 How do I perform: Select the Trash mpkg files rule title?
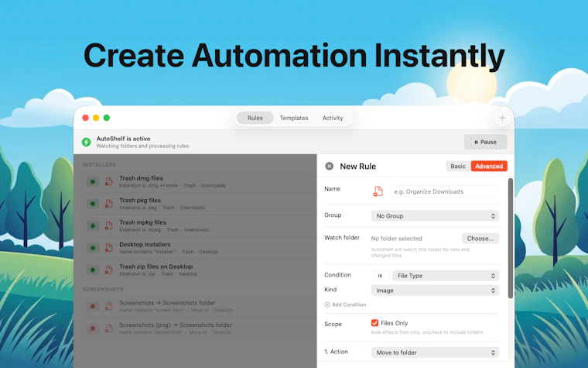[142, 222]
